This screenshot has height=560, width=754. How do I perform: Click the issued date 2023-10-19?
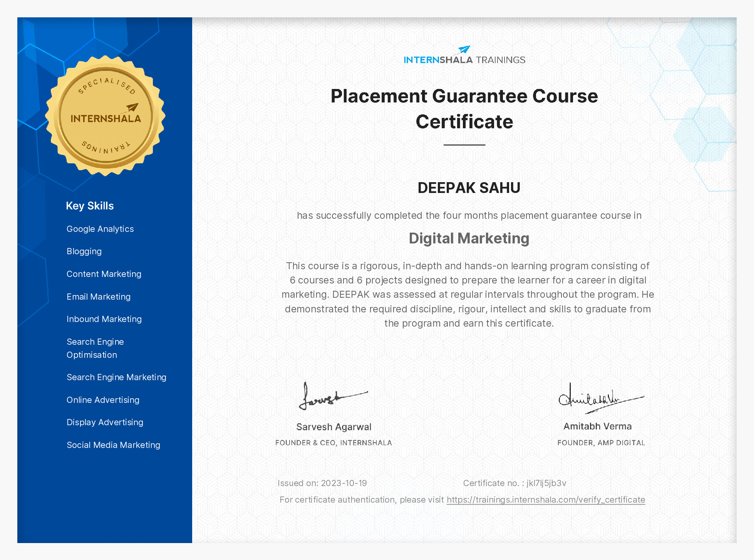point(322,483)
